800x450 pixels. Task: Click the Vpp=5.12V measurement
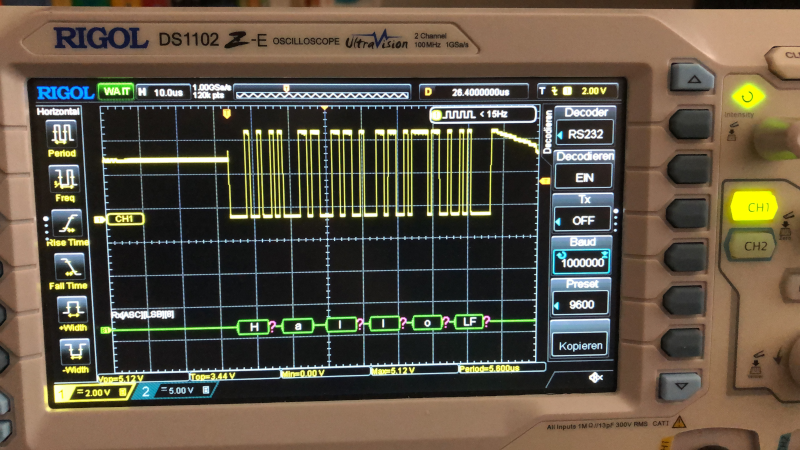point(120,379)
